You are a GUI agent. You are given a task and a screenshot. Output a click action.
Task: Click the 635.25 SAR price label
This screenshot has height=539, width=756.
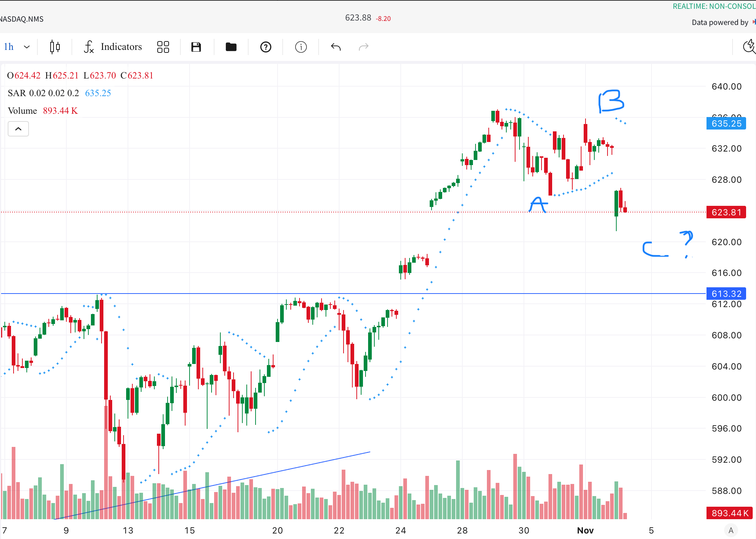[726, 124]
